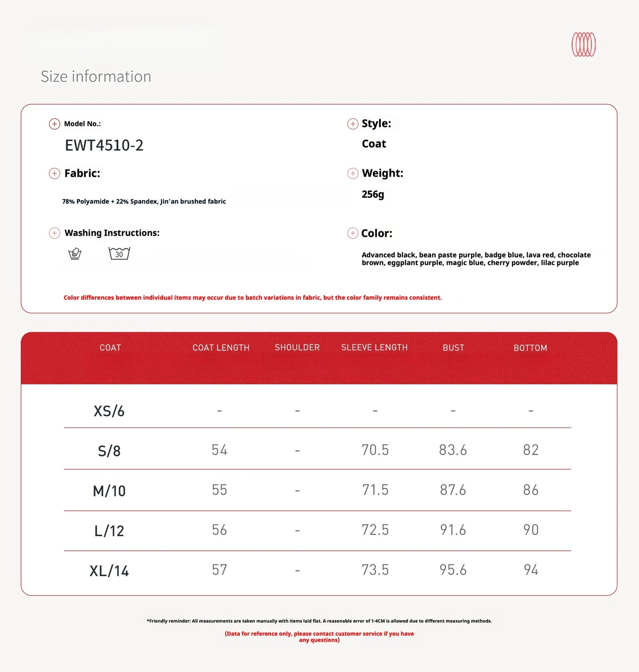Click the 83.6 bust value for S/8

point(453,450)
